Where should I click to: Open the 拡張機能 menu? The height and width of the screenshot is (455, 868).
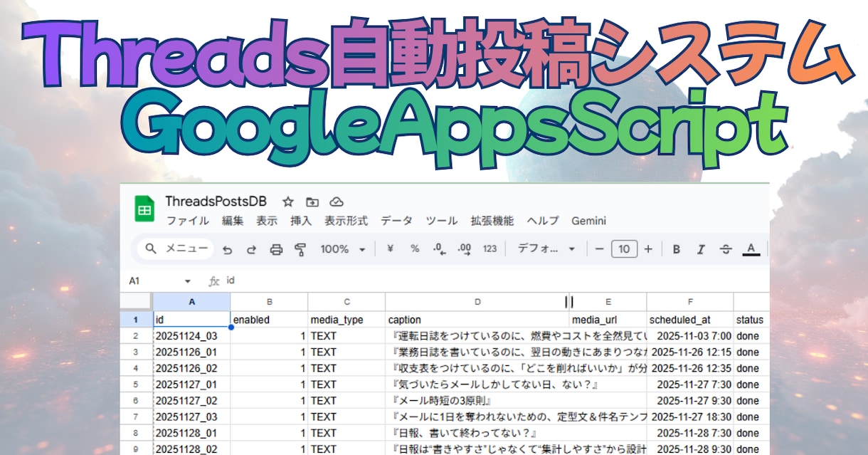(x=492, y=221)
